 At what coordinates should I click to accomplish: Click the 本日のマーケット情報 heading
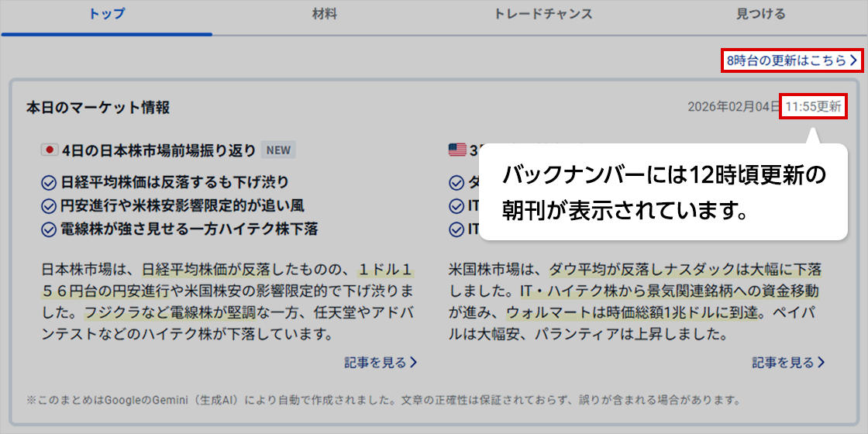coord(98,107)
